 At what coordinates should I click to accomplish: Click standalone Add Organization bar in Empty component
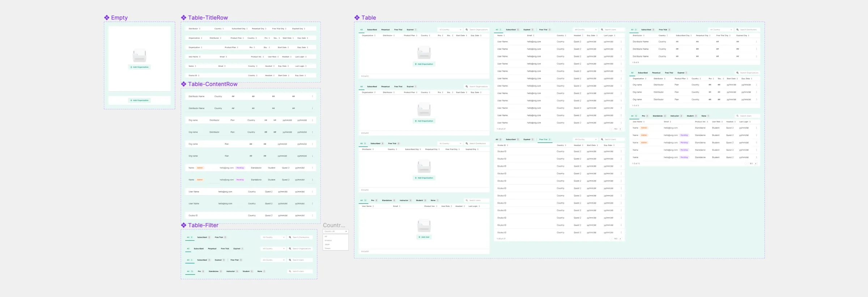140,100
